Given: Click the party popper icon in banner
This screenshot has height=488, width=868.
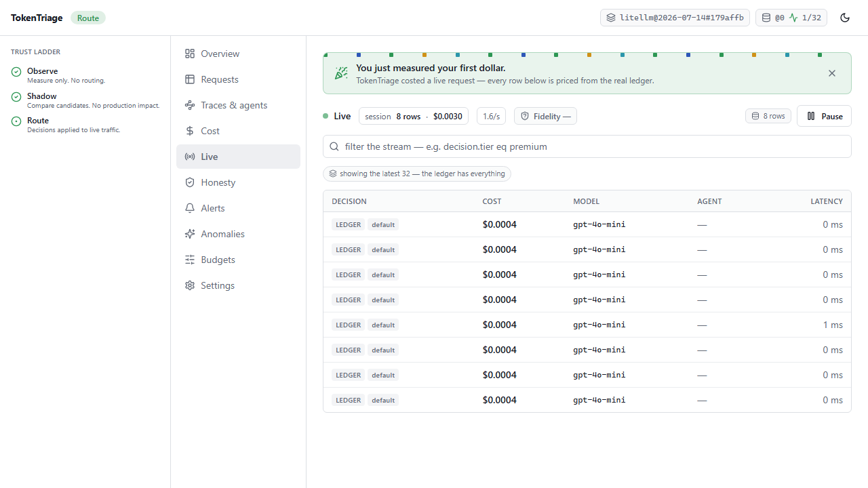Looking at the screenshot, I should pos(341,73).
